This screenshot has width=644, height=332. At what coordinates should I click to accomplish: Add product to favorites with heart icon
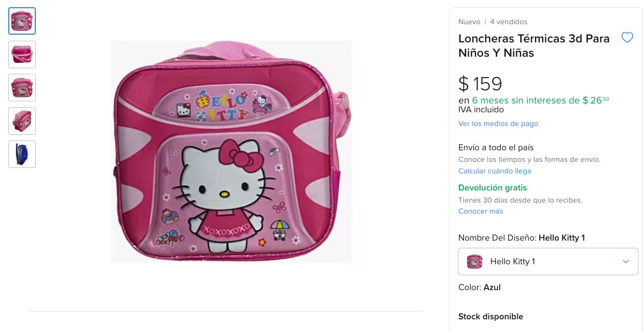627,38
